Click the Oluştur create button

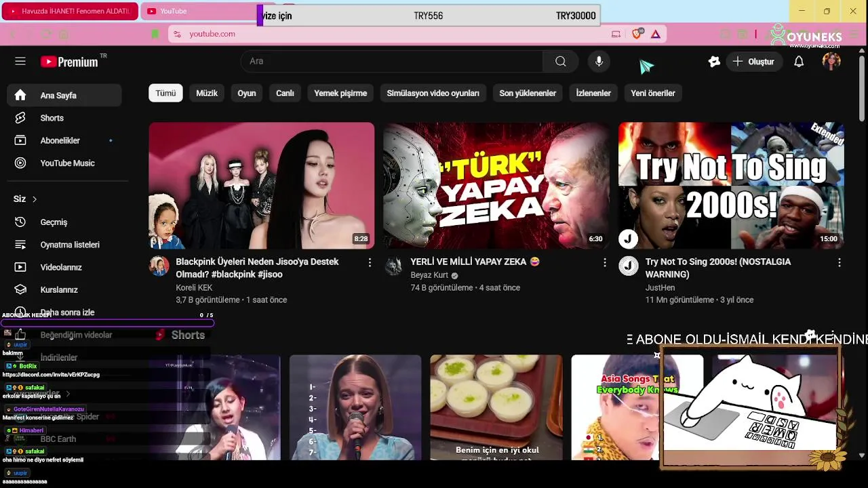tap(753, 62)
